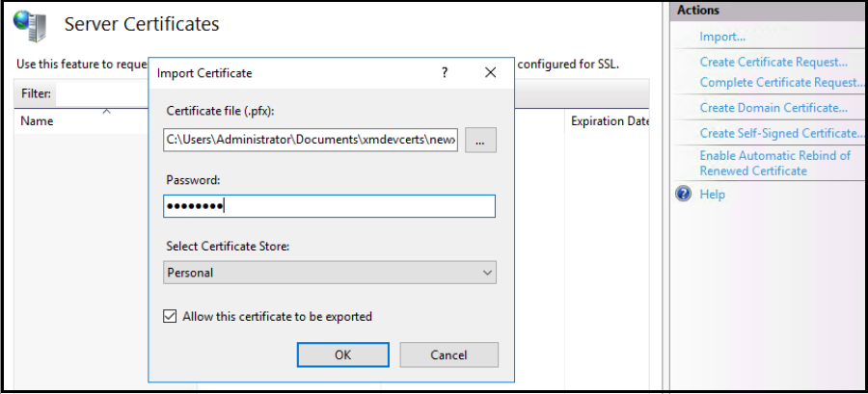Viewport: 868px width, 394px height.
Task: Sort the list by Name column header
Action: pos(38,122)
